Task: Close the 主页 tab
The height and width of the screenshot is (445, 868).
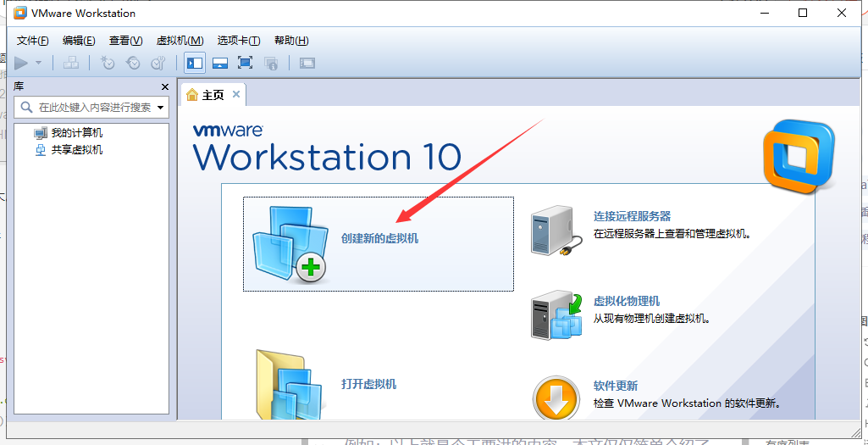Action: (x=236, y=94)
